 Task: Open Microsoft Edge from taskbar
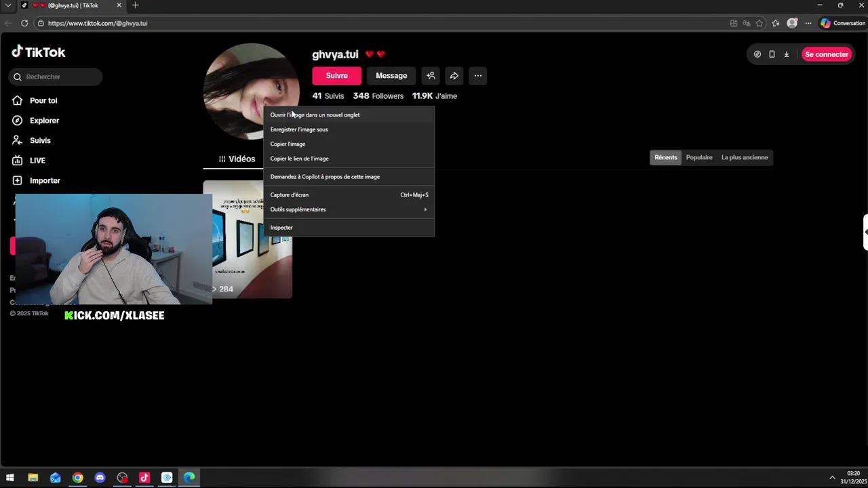coord(189,478)
